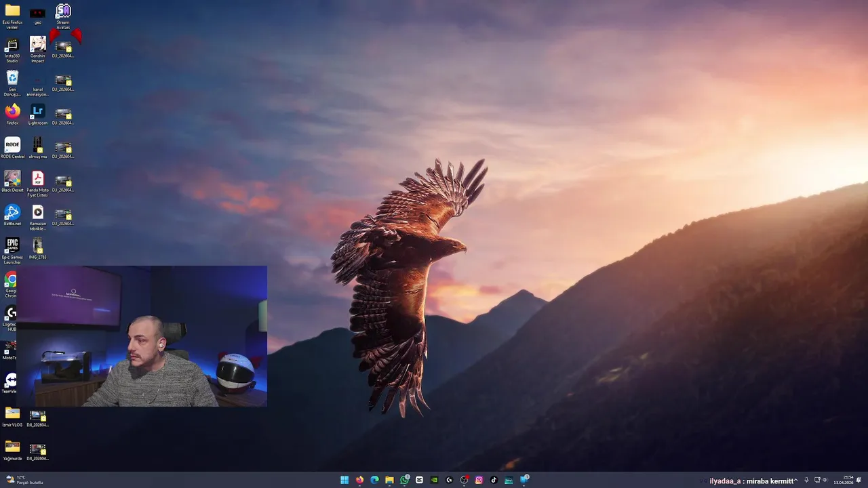The width and height of the screenshot is (868, 488).
Task: Open the volume tray icon
Action: pos(825,480)
